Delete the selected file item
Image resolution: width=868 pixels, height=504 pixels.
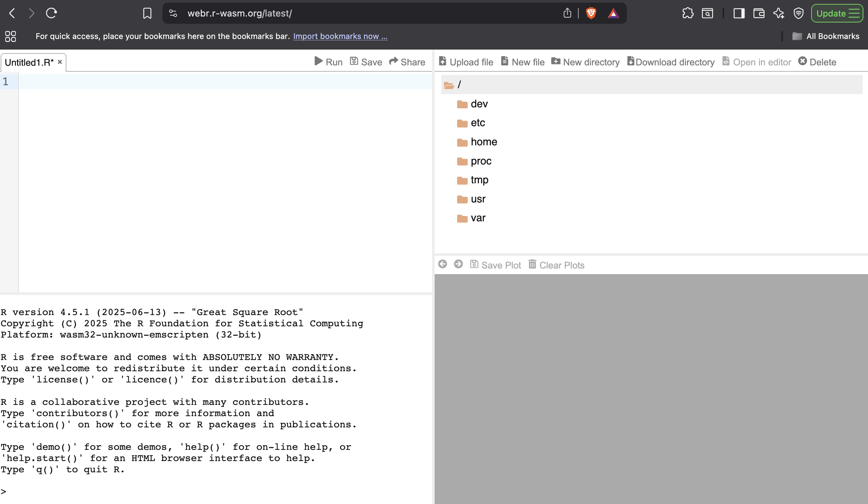(817, 62)
